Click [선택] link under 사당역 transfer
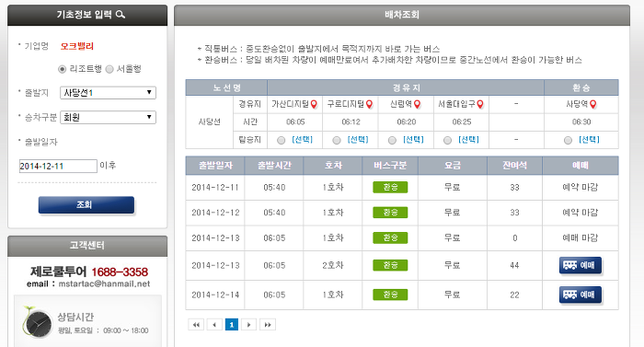 click(589, 140)
